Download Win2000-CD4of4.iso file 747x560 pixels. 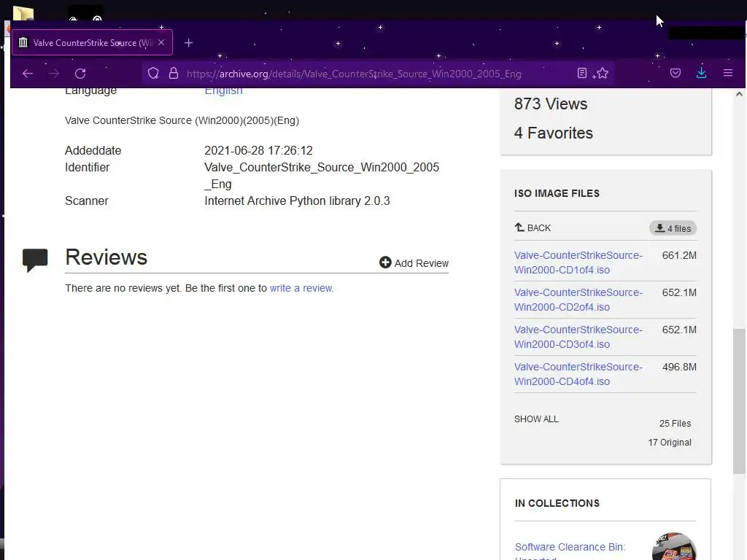(x=578, y=374)
